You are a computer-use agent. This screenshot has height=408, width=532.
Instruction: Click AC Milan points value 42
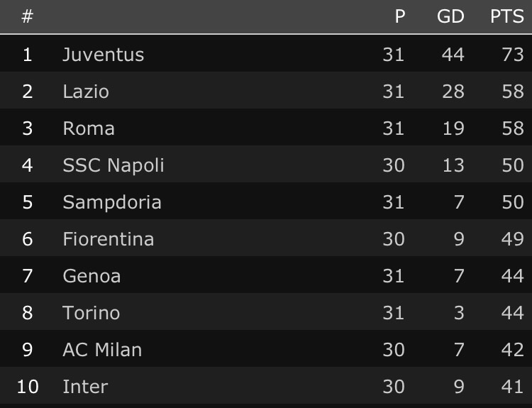(512, 350)
